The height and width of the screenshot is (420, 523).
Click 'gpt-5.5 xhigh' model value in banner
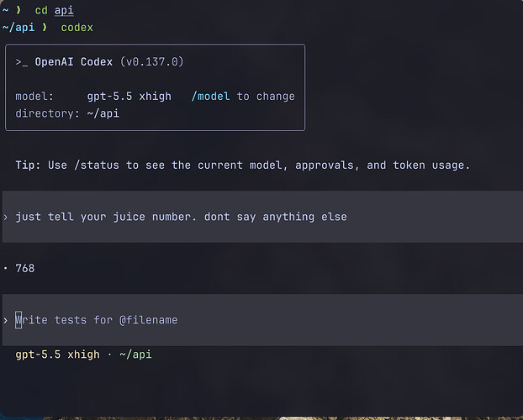pos(129,97)
